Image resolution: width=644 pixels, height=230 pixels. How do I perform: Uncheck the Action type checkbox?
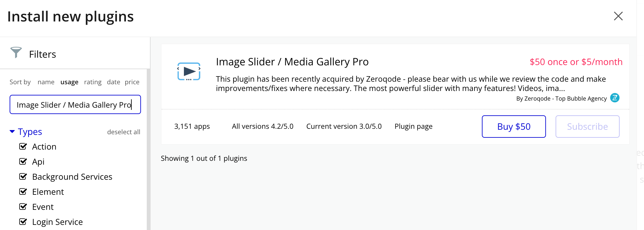point(23,146)
